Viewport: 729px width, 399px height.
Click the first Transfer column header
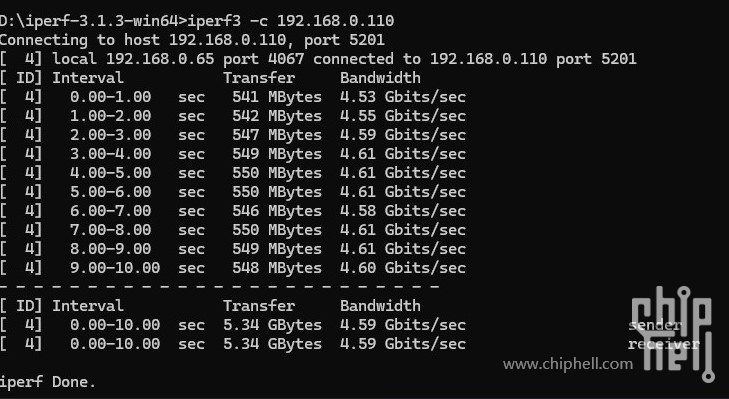coord(258,78)
